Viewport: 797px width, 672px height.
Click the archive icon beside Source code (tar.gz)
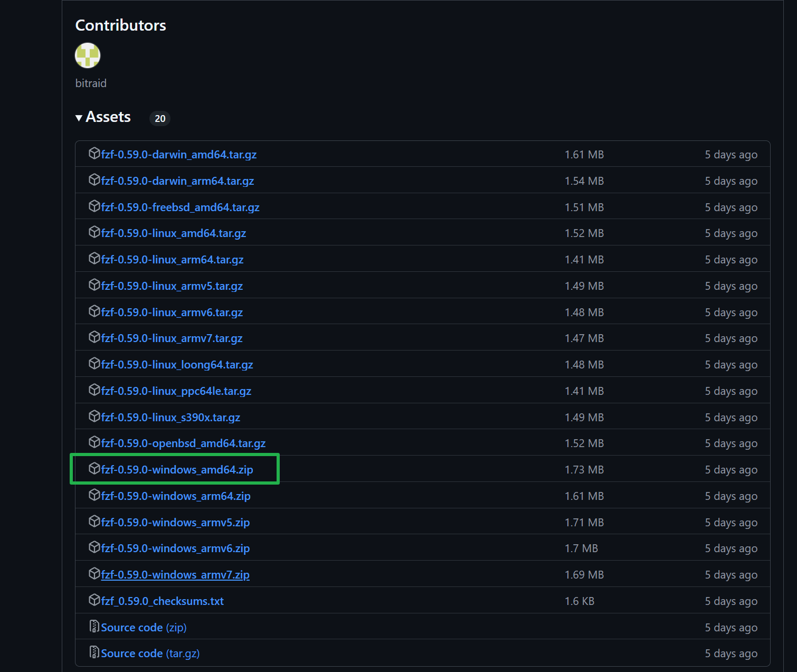point(94,652)
